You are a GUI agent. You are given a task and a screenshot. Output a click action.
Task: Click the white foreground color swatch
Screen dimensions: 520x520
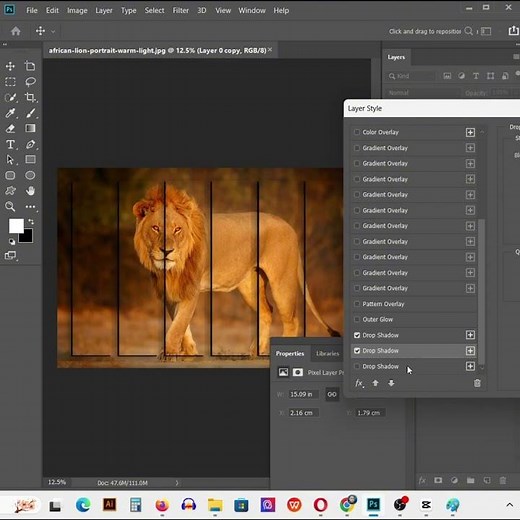tap(15, 225)
